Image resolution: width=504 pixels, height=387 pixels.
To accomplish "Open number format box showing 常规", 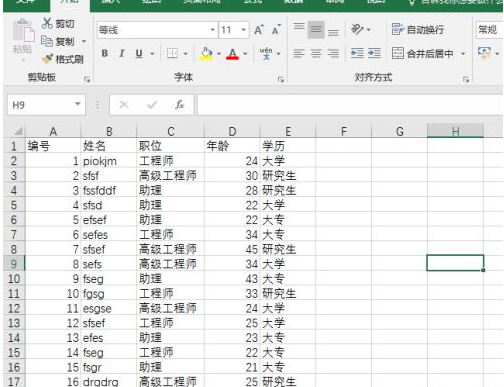I will pyautogui.click(x=489, y=30).
